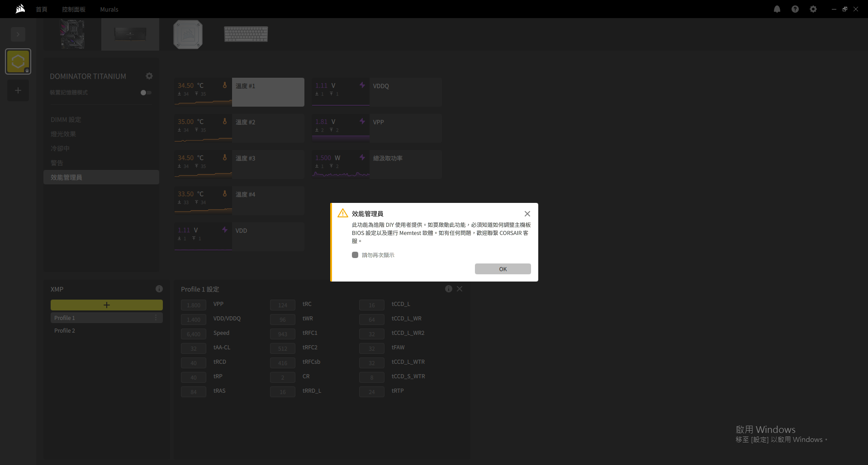Select the motherboard device thumbnail
Viewport: 868px width, 465px height.
[x=72, y=34]
